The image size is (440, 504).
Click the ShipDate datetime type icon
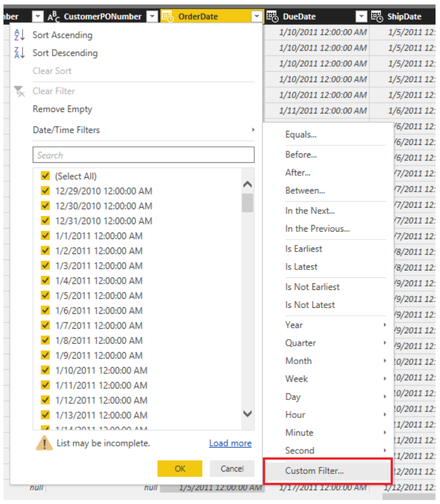tap(377, 16)
